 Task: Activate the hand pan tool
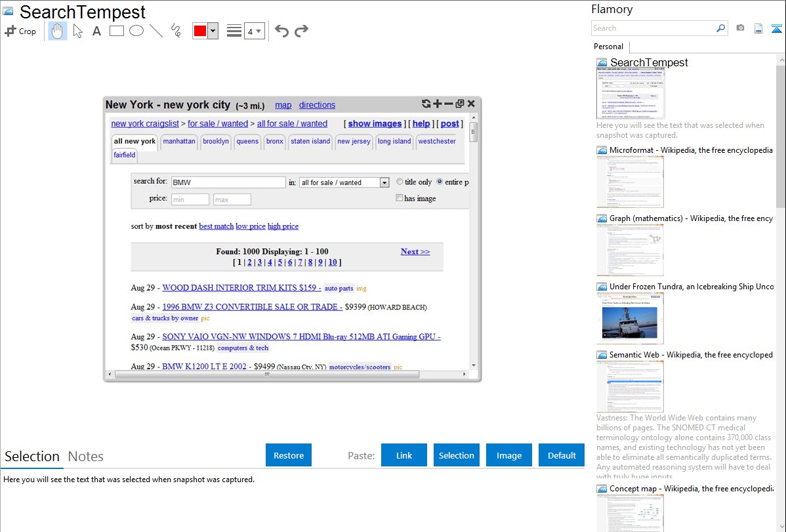(58, 31)
